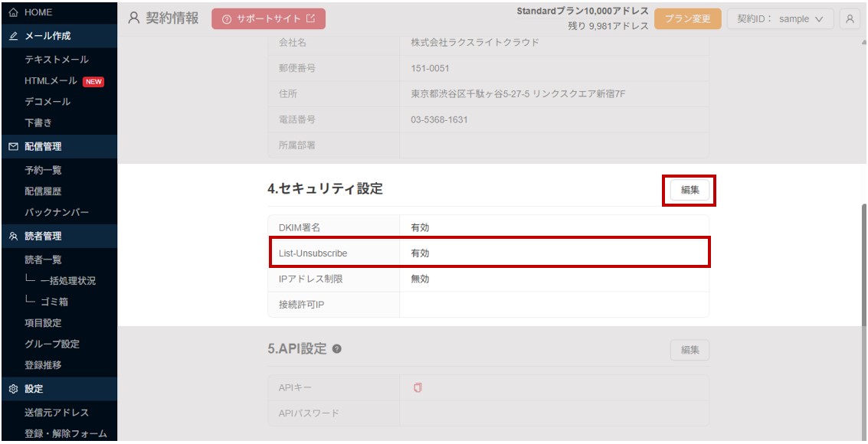Click the user profile icon at top right

(x=849, y=19)
